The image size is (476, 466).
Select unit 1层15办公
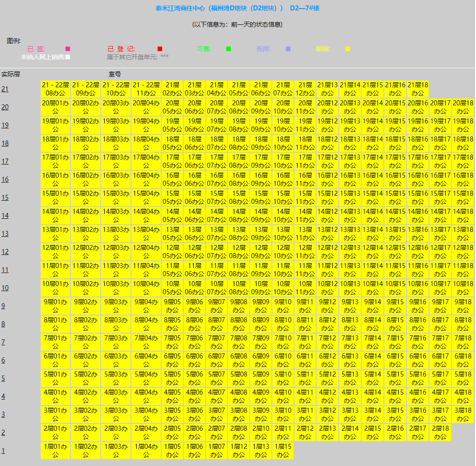283,451
